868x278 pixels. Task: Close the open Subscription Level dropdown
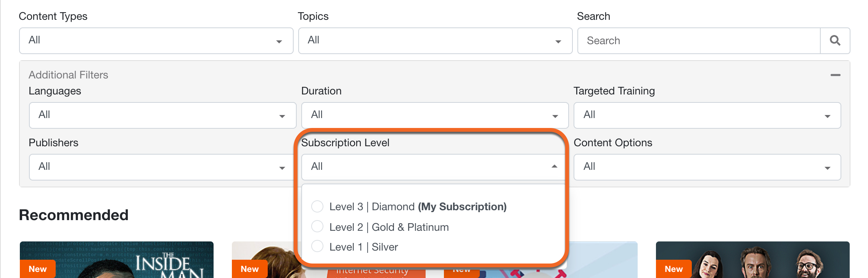433,167
